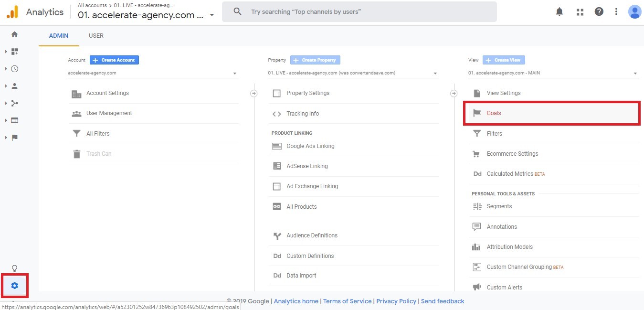The image size is (644, 310).
Task: Click the All Filters funnel icon
Action: click(x=76, y=134)
